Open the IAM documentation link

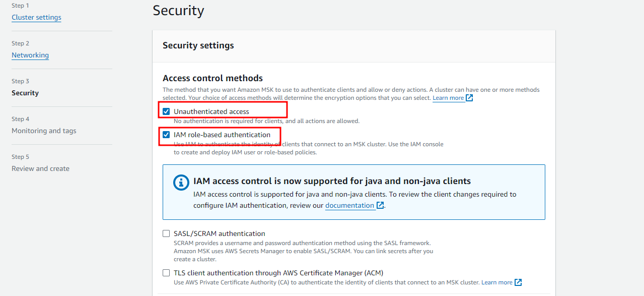[x=349, y=205]
